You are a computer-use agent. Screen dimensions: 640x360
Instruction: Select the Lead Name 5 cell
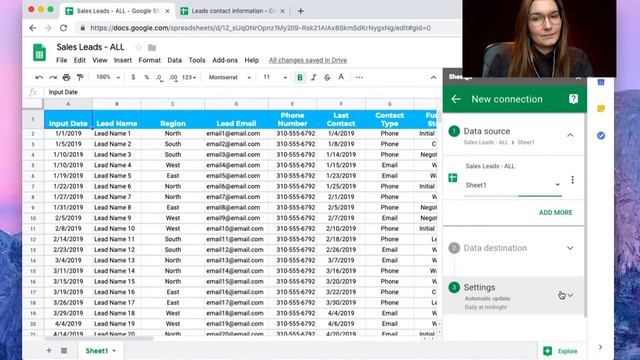pos(117,176)
